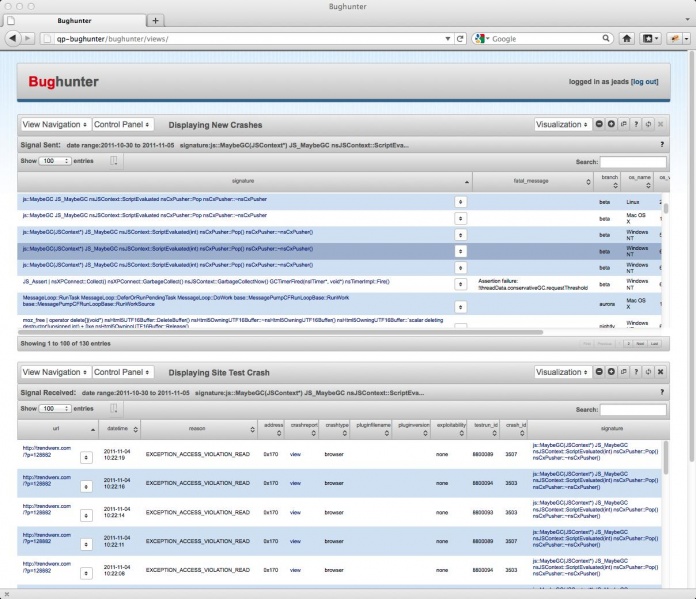Click help icon in Site Test Crash toolbar
Image resolution: width=696 pixels, height=599 pixels.
click(x=636, y=372)
